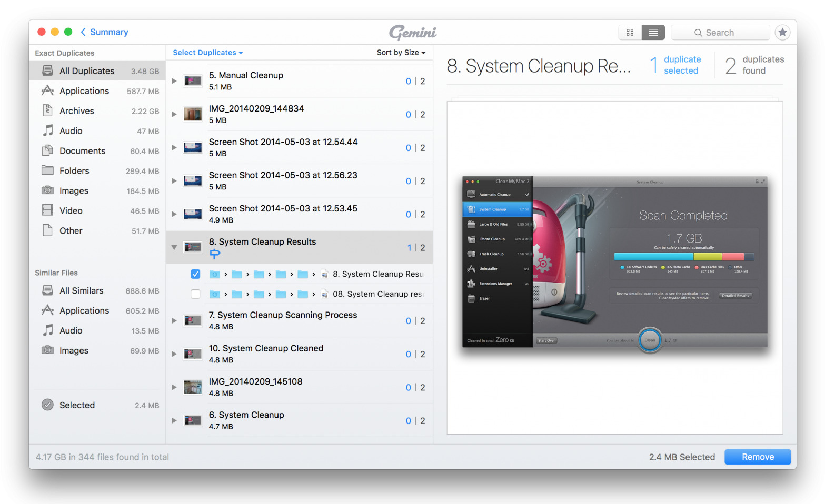Select Folders category

tap(97, 170)
